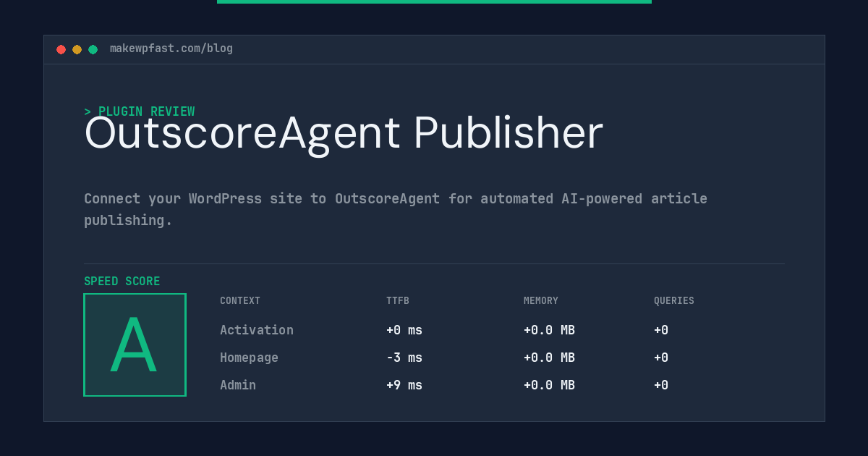Click the red window dot
Viewport: 868px width, 456px height.
61,49
